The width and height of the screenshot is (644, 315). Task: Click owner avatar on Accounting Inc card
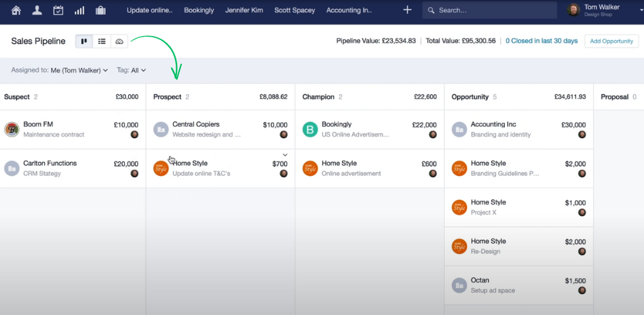coord(582,134)
